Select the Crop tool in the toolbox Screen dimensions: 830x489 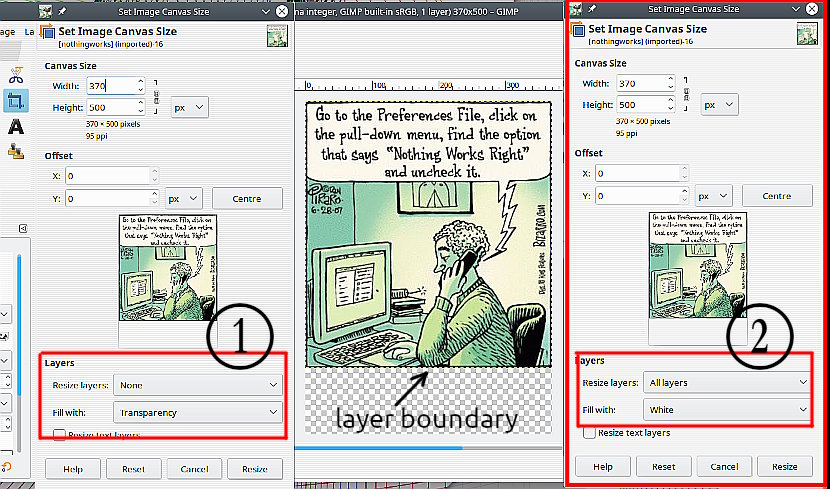[x=16, y=101]
